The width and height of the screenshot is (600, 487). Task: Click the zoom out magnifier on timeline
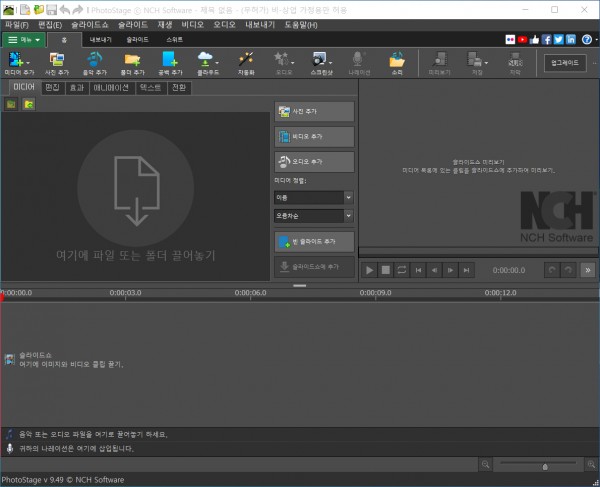486,464
